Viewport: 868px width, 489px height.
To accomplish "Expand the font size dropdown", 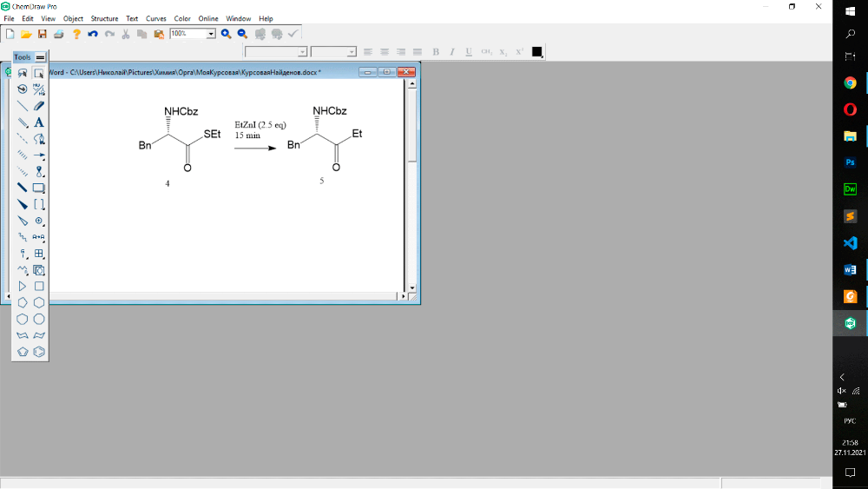I will coord(352,52).
